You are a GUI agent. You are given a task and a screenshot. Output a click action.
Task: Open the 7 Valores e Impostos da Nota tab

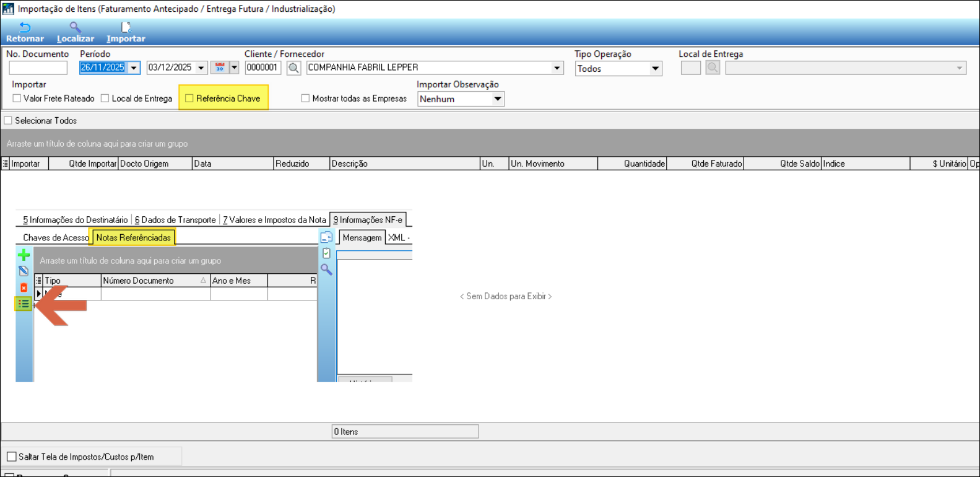coord(274,220)
